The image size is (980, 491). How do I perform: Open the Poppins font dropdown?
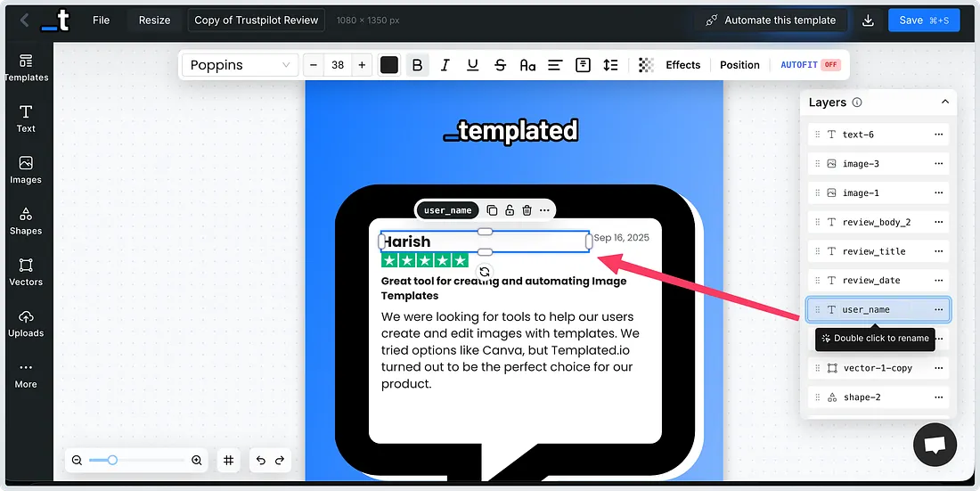[x=240, y=65]
